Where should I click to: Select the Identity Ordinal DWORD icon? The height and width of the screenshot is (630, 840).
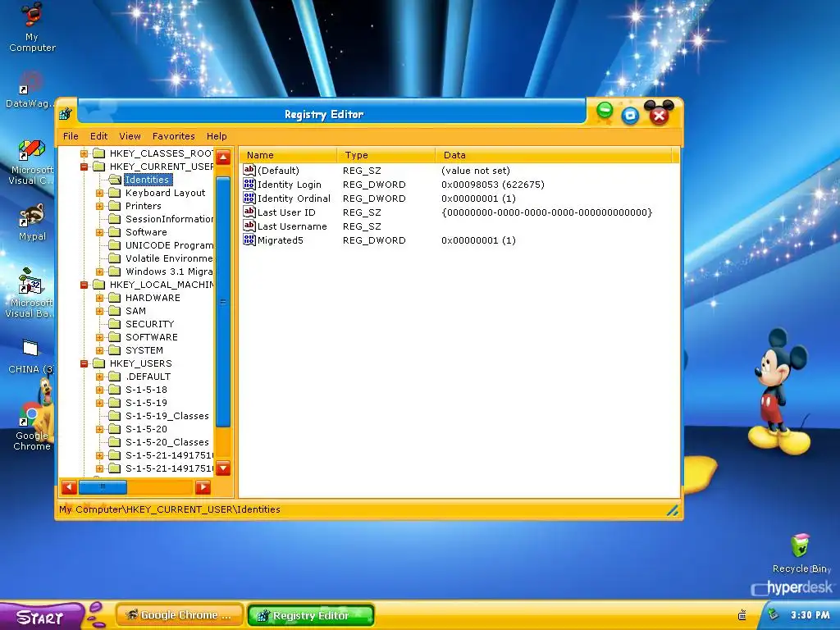coord(249,199)
